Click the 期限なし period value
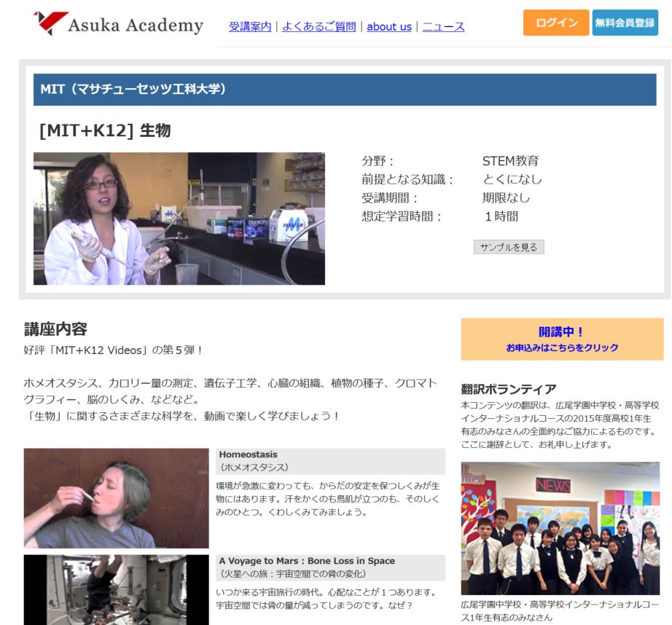This screenshot has height=625, width=672. (x=506, y=198)
